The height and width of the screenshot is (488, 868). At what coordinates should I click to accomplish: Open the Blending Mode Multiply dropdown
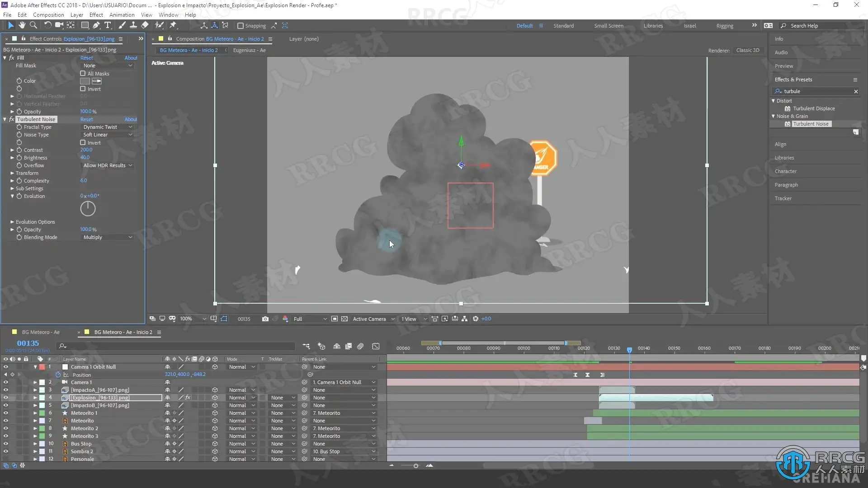(108, 237)
